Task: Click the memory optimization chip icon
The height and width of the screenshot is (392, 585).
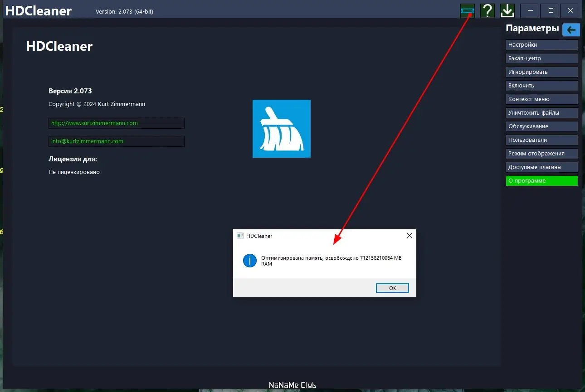Action: (467, 11)
